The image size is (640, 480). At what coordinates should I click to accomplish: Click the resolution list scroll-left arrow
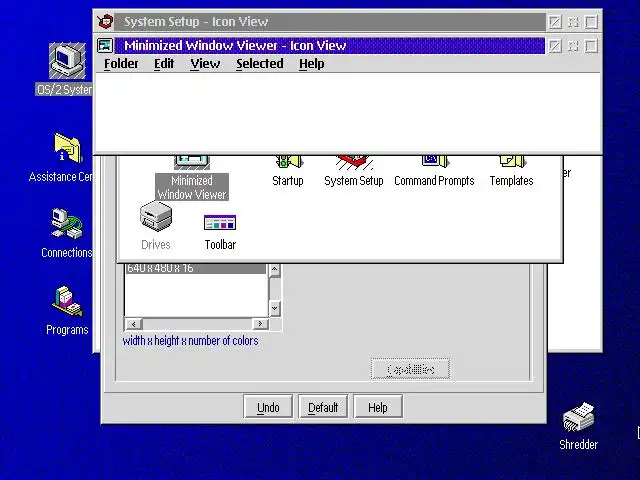(133, 324)
